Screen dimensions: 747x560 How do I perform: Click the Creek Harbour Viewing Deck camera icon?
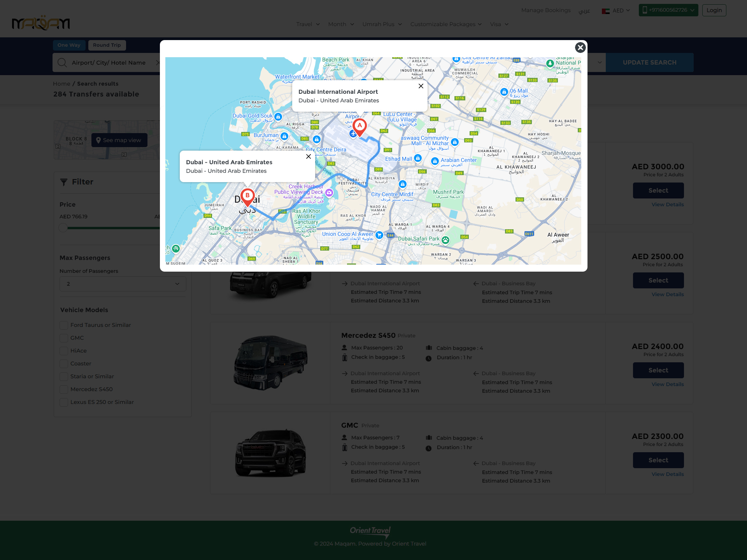click(x=329, y=193)
